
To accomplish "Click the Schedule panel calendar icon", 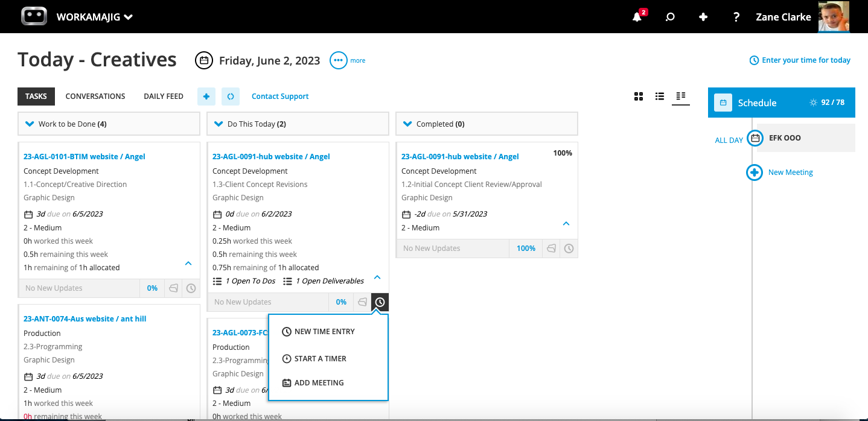I will coord(723,103).
